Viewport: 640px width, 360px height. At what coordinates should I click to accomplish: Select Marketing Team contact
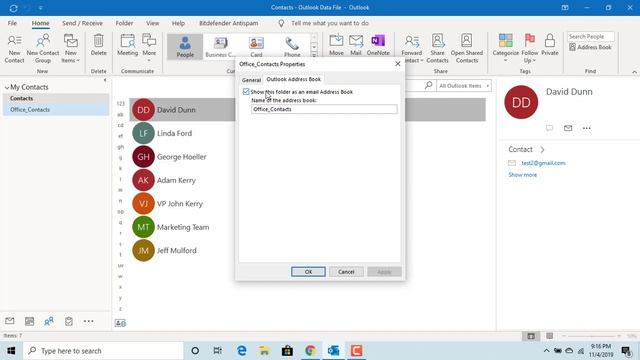(182, 227)
